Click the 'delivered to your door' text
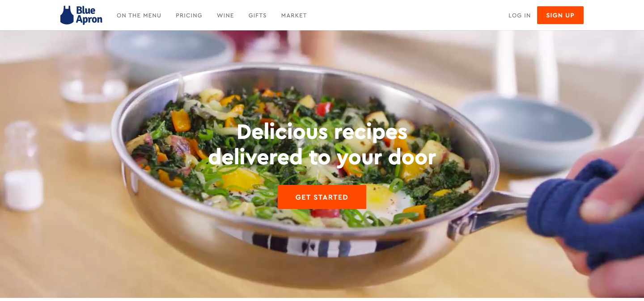The width and height of the screenshot is (644, 301). tap(322, 157)
